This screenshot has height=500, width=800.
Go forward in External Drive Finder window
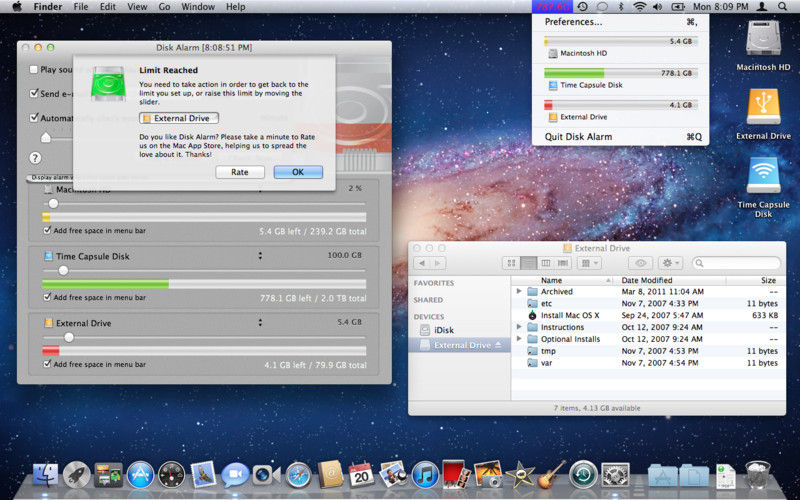tap(437, 263)
